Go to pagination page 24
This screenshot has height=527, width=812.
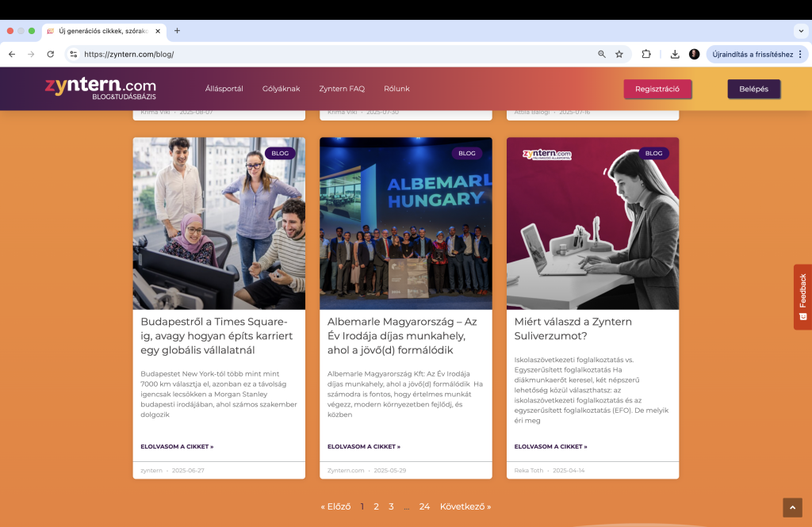click(x=424, y=506)
